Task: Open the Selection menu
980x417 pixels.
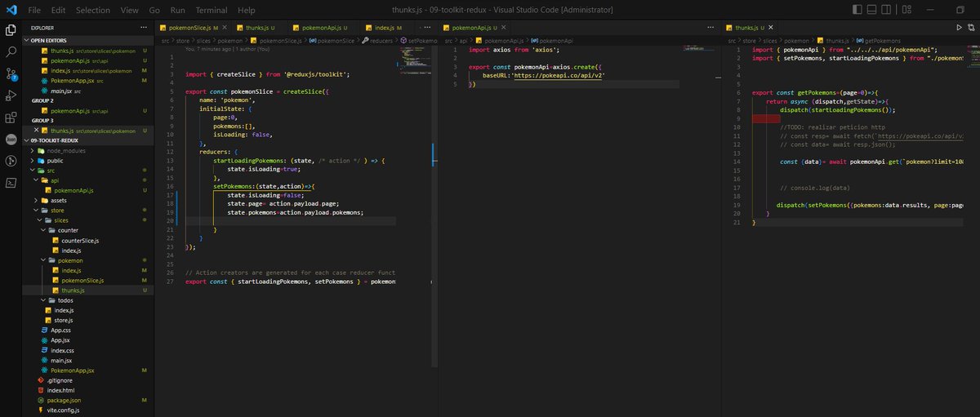Action: coord(92,10)
